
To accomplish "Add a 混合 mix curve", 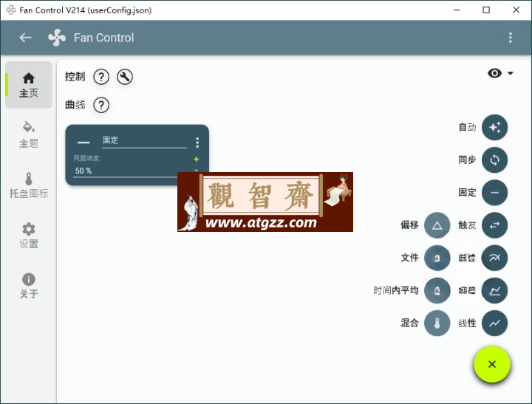I will [x=437, y=323].
